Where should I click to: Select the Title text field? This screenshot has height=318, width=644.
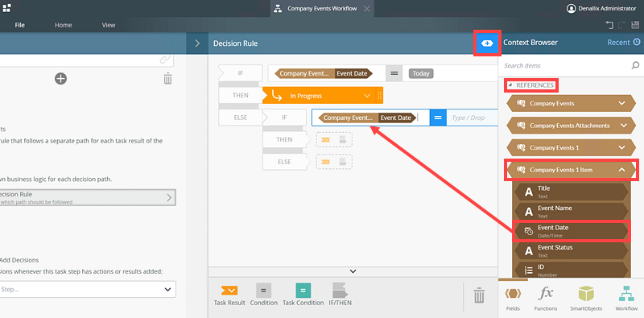(x=572, y=192)
